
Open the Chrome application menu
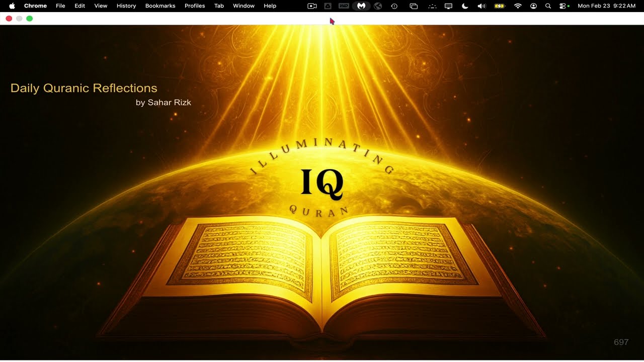35,6
